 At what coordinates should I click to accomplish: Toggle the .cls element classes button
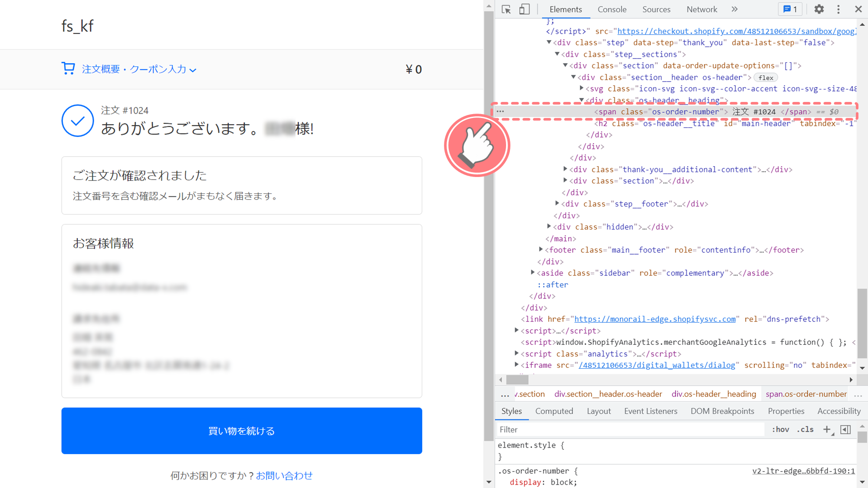(806, 429)
